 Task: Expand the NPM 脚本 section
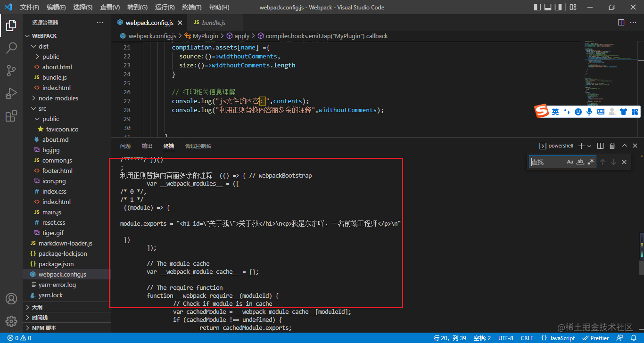coord(66,328)
